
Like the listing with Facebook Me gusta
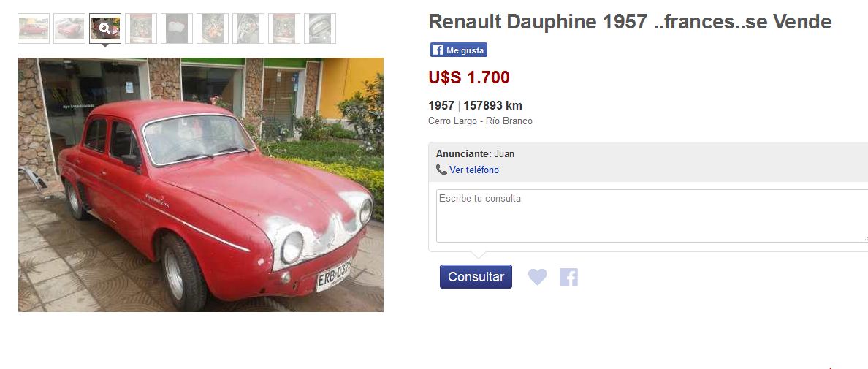click(x=459, y=50)
